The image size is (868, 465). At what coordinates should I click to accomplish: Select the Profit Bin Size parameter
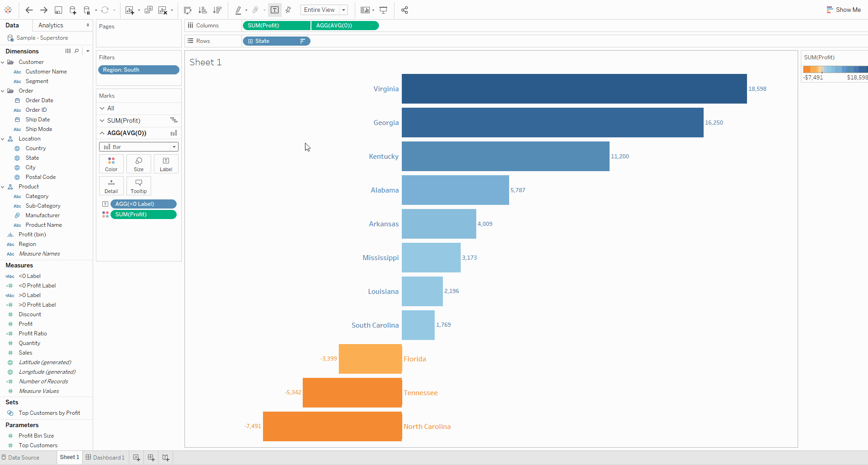[36, 436]
